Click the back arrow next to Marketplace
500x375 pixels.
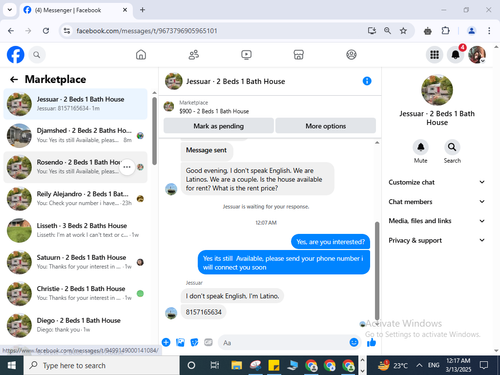point(14,79)
